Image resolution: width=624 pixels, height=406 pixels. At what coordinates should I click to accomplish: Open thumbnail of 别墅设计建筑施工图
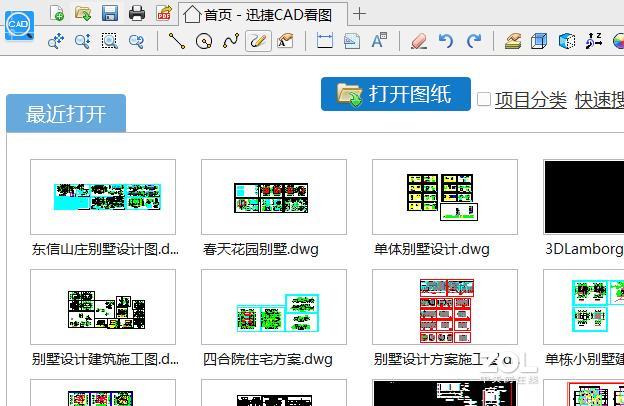point(103,307)
